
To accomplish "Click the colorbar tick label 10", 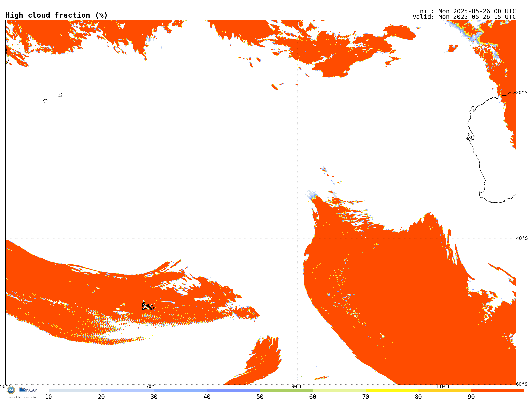I will [49, 397].
